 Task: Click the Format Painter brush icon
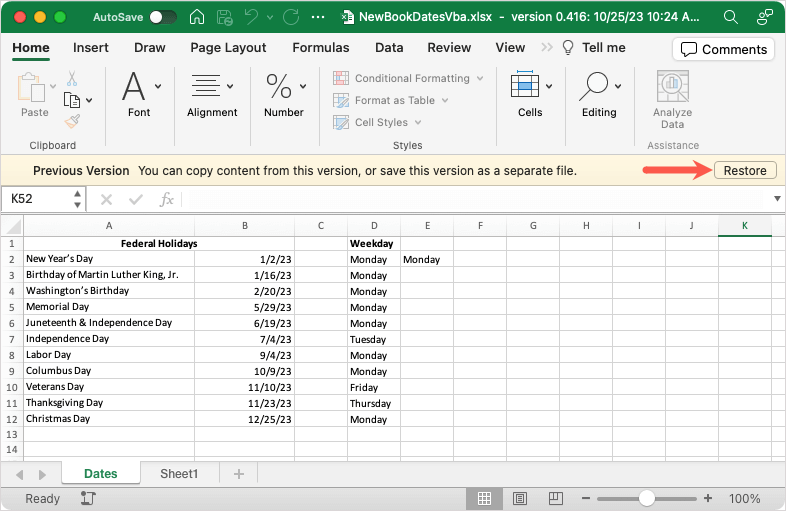[x=72, y=121]
